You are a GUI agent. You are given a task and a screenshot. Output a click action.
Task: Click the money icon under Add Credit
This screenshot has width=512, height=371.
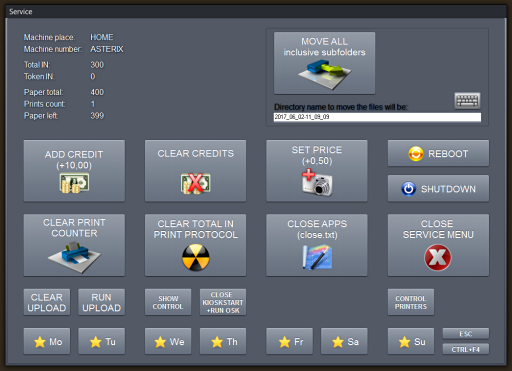[x=74, y=183]
